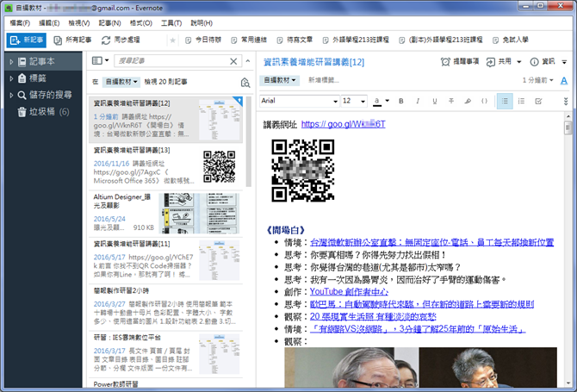Toggle italic formatting
Image resolution: width=577 pixels, height=392 pixels.
click(x=418, y=101)
